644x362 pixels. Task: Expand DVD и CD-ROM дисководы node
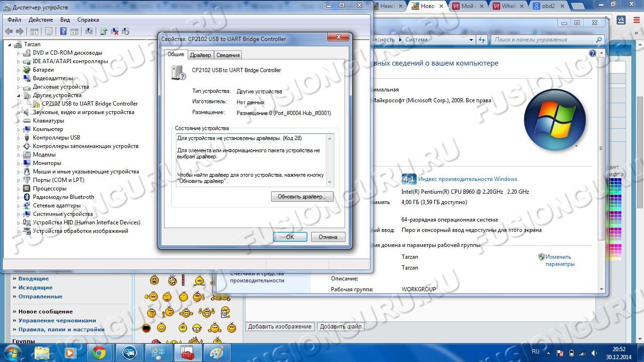(x=19, y=53)
